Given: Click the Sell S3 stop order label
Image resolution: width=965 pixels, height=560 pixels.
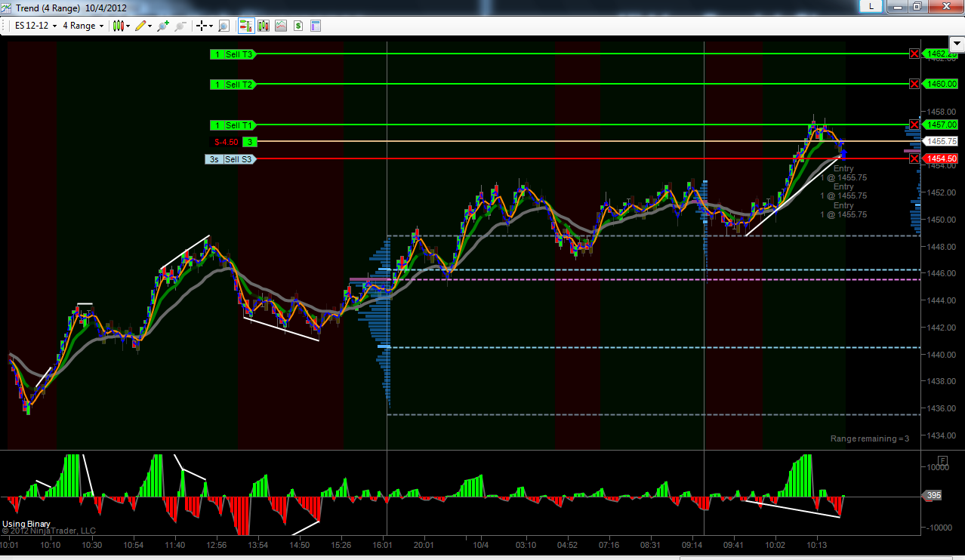Looking at the screenshot, I should coord(230,159).
